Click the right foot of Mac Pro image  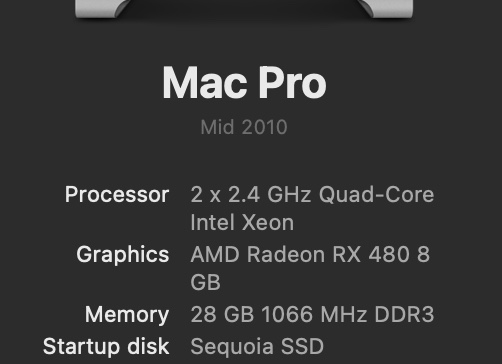click(387, 8)
